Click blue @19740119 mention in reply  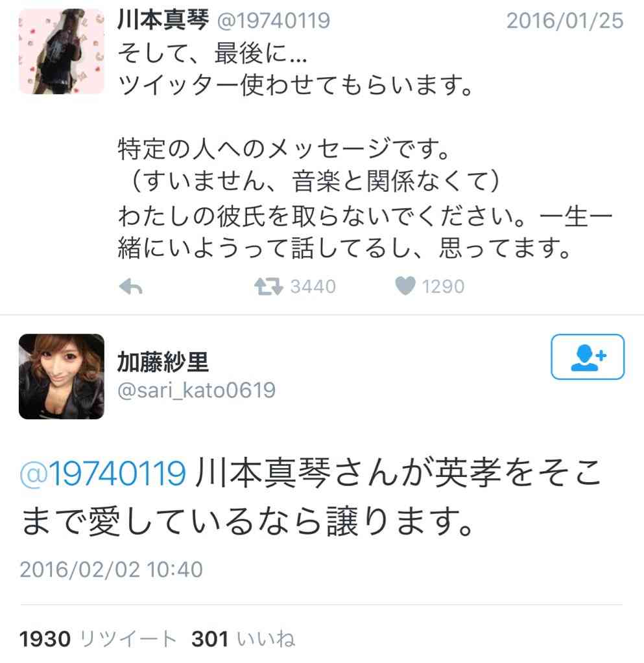[x=103, y=472]
